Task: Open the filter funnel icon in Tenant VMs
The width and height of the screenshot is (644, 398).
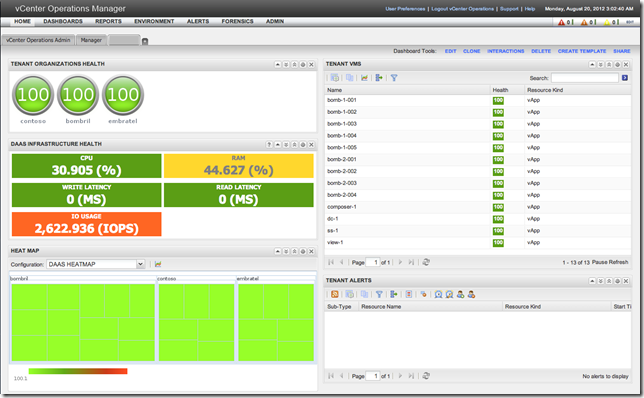Action: point(394,78)
